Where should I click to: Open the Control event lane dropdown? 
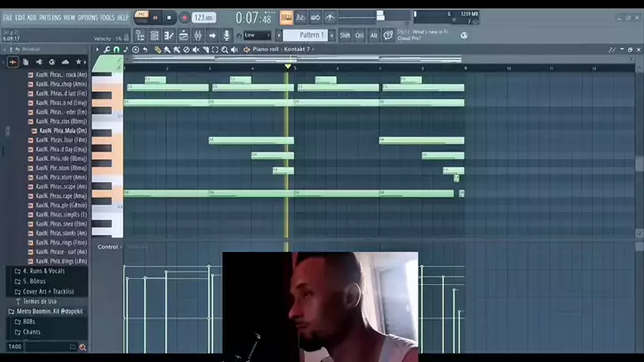click(x=109, y=247)
